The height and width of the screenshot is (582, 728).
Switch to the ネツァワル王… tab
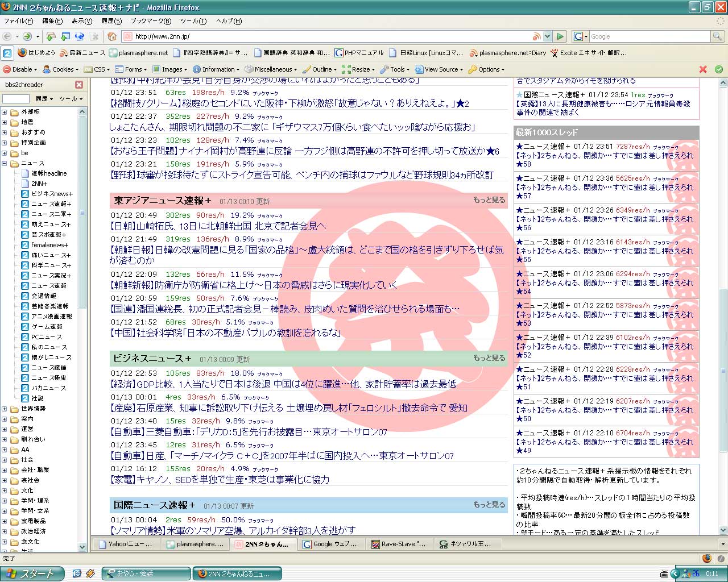(468, 544)
